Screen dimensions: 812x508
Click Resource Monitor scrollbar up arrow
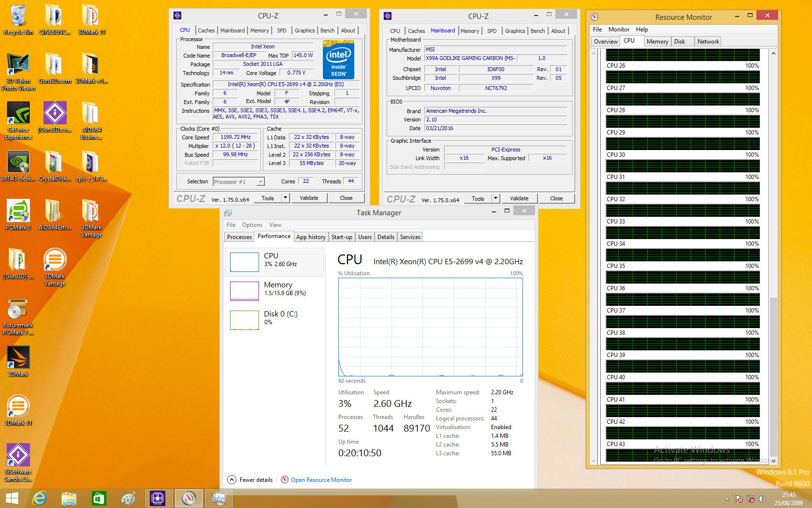pyautogui.click(x=773, y=53)
